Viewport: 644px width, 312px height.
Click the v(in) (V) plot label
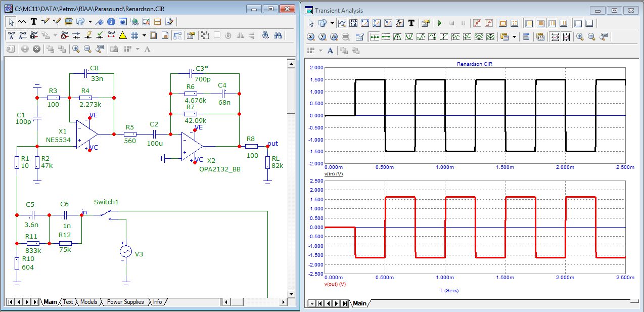coord(334,173)
